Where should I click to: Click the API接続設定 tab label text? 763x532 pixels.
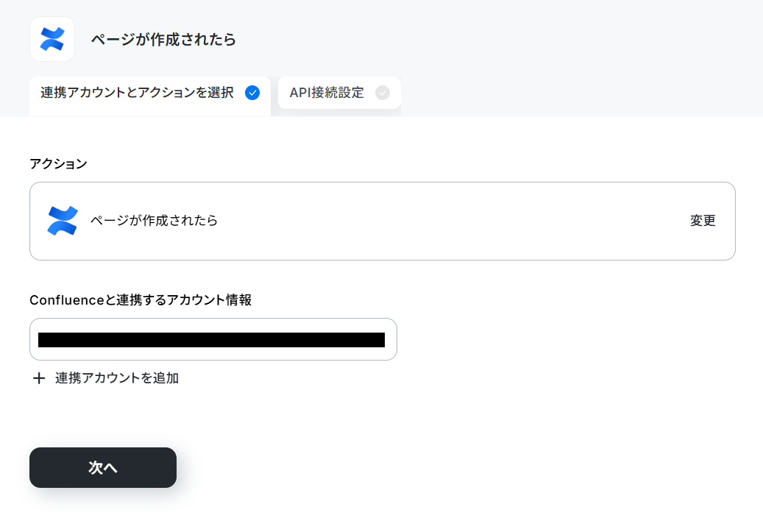tap(327, 93)
